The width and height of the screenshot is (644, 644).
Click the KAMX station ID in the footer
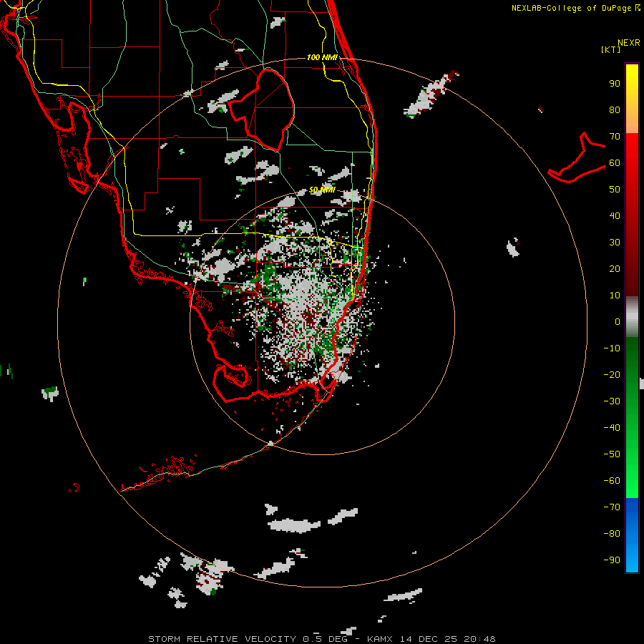click(x=379, y=639)
